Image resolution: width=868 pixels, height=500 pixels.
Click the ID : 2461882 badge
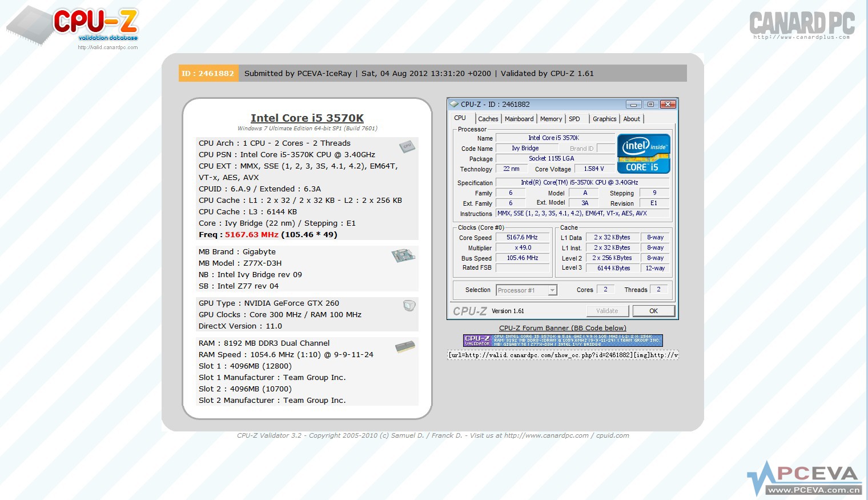coord(208,73)
